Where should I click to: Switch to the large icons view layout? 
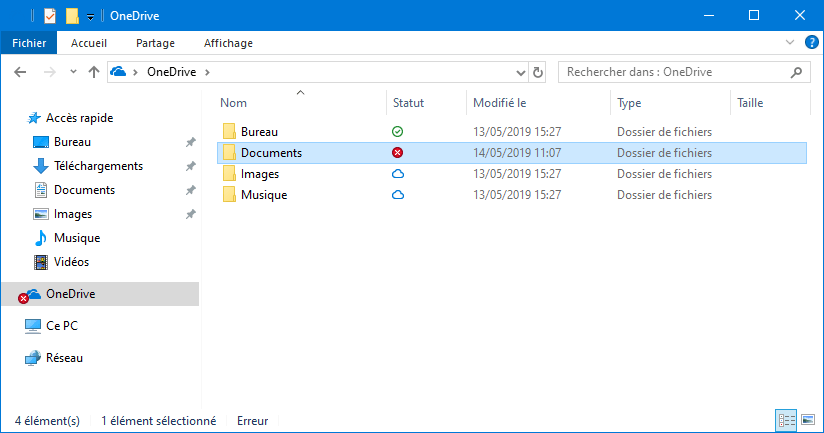[808, 420]
